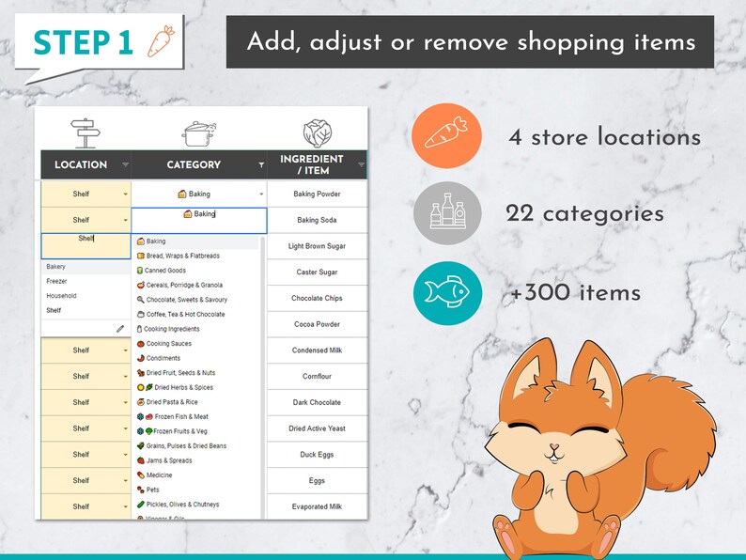The height and width of the screenshot is (560, 746).
Task: Select Cooking Ingredients category
Action: 196,329
